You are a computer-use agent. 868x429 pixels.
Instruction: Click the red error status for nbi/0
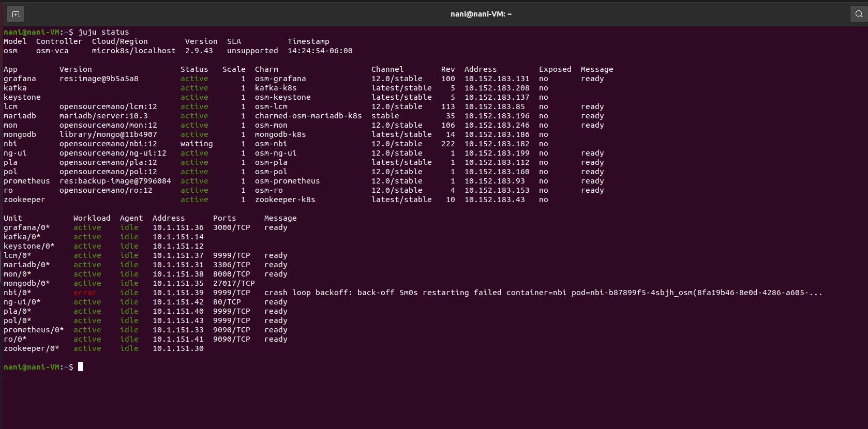[85, 293]
